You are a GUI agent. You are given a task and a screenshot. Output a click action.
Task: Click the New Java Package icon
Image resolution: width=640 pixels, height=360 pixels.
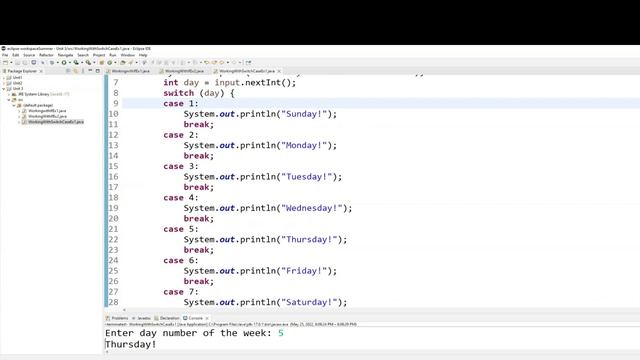pos(101,62)
